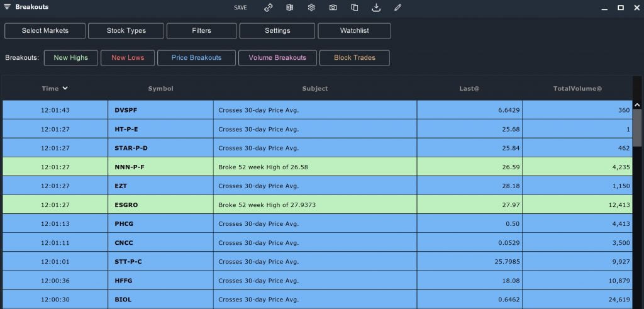The height and width of the screenshot is (309, 644).
Task: Toggle the Block Trades filter
Action: click(x=354, y=58)
